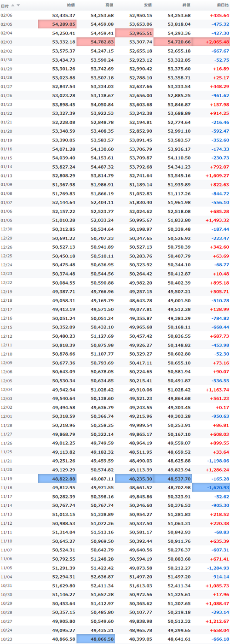Click the 終値 column header
Image resolution: width=230 pixels, height=644 pixels.
coord(186,6)
